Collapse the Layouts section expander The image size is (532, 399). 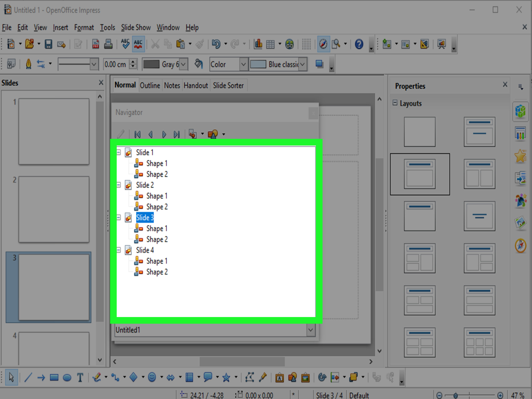point(395,103)
